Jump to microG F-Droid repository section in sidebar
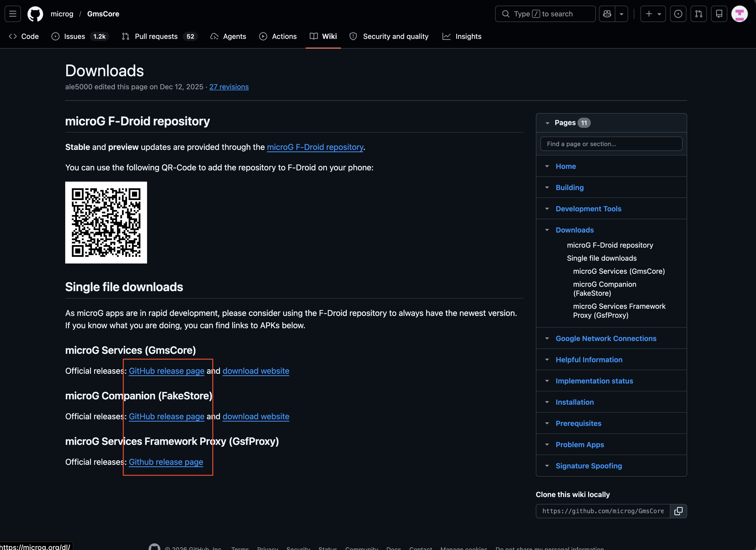Viewport: 756px width, 550px height. [610, 245]
